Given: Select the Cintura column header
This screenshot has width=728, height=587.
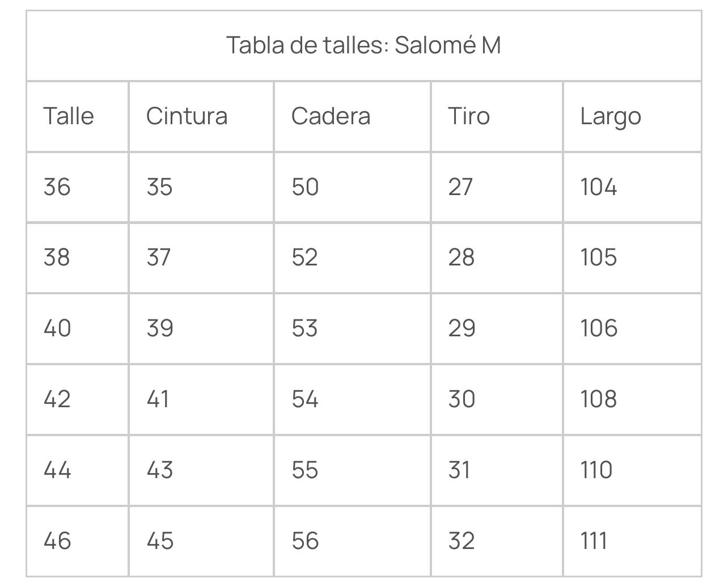Looking at the screenshot, I should click(187, 116).
